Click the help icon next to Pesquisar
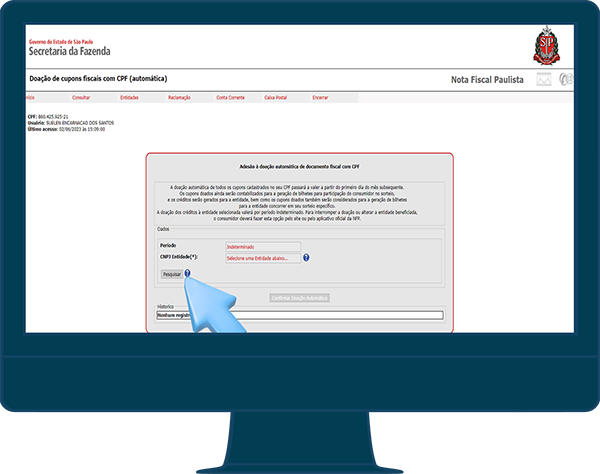Viewport: 600px width, 474px height. (x=187, y=272)
